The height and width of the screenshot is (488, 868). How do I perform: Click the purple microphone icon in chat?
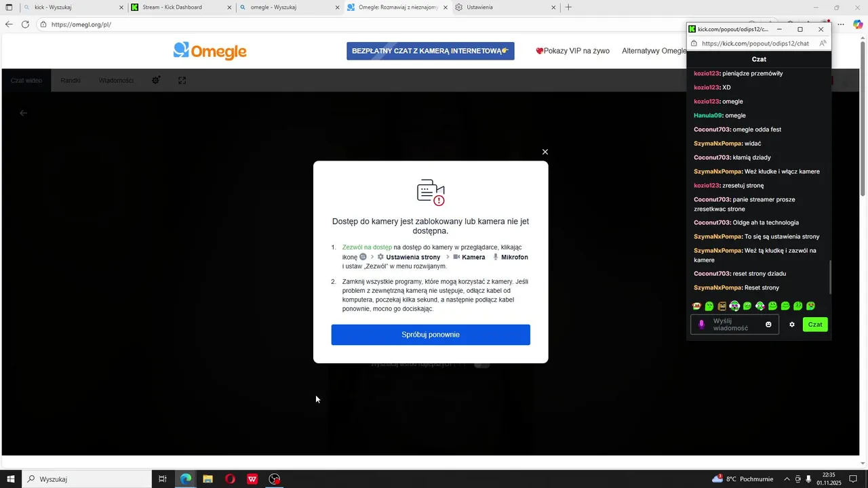point(702,325)
